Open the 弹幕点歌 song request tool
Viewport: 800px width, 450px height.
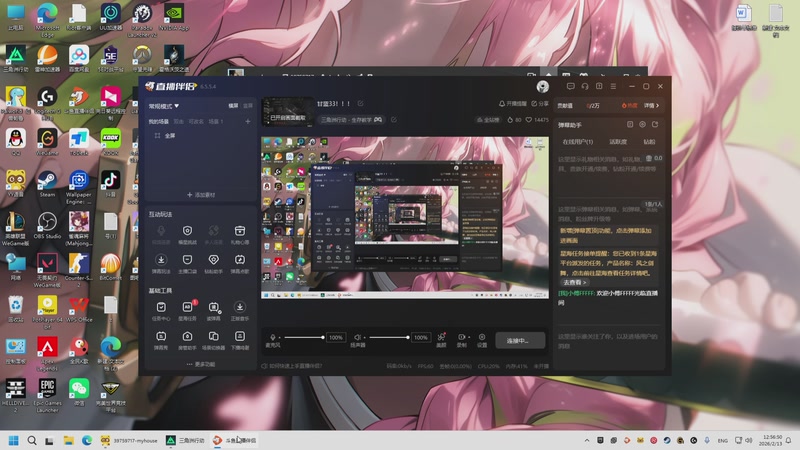tap(240, 264)
